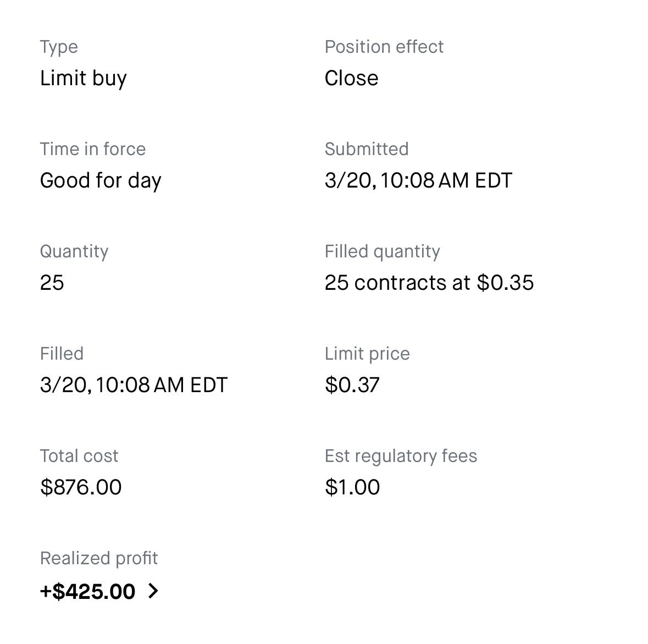Image resolution: width=648 pixels, height=644 pixels.
Task: Tap the Type label heading
Action: pyautogui.click(x=59, y=47)
